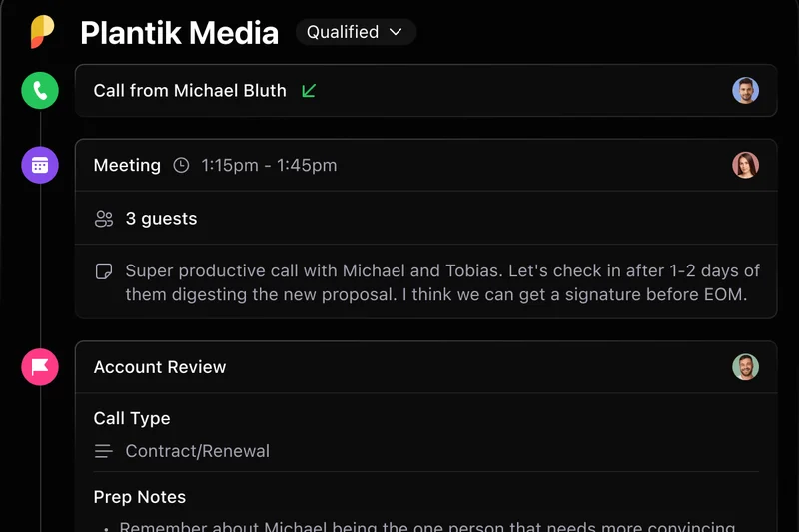Click the guests people icon

[104, 219]
